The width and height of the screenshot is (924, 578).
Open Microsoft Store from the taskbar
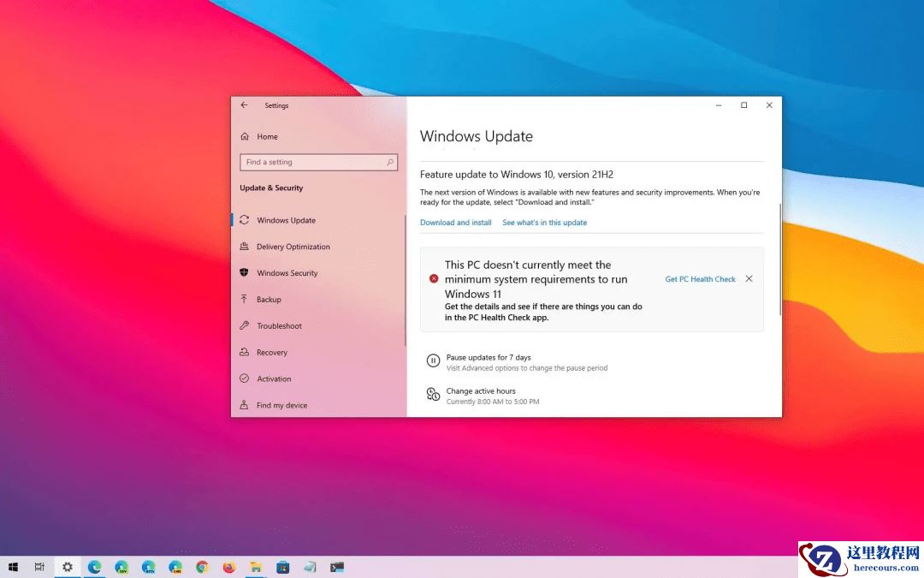click(x=282, y=567)
